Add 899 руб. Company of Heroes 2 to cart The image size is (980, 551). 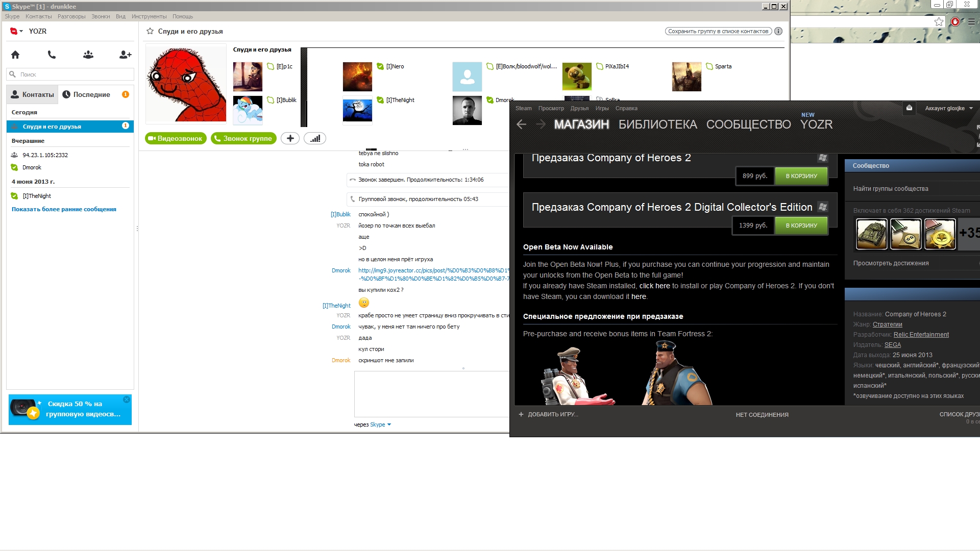coord(801,176)
